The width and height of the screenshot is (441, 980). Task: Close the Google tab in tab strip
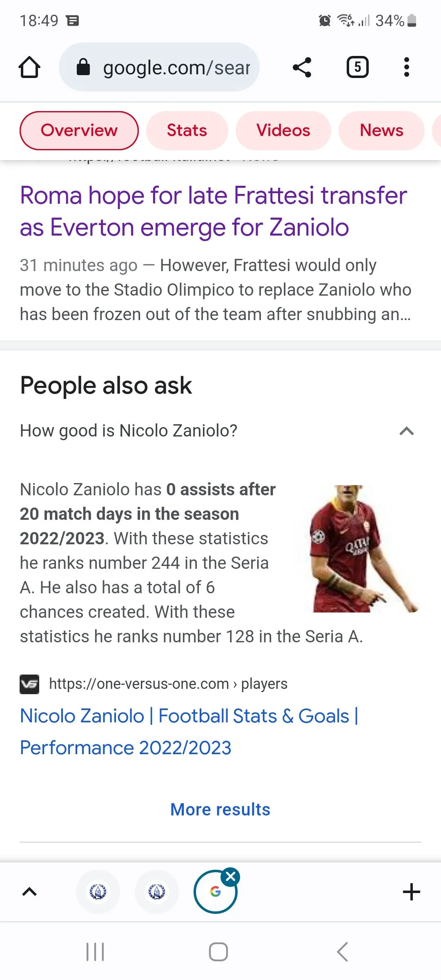(x=231, y=876)
